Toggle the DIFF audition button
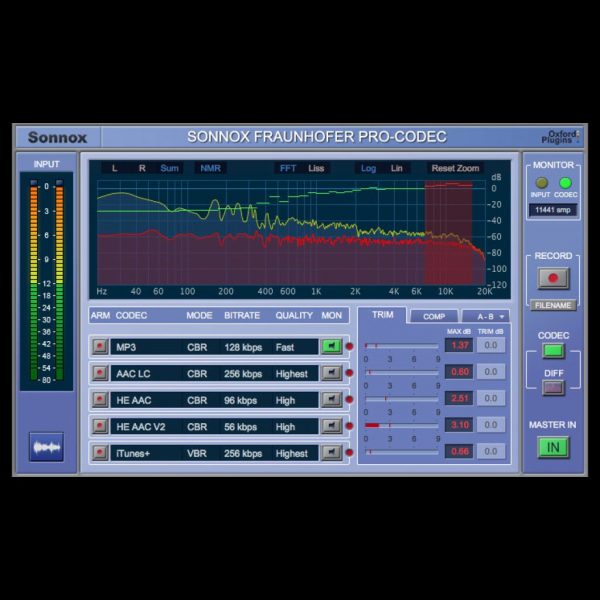The height and width of the screenshot is (600, 600). (x=553, y=388)
